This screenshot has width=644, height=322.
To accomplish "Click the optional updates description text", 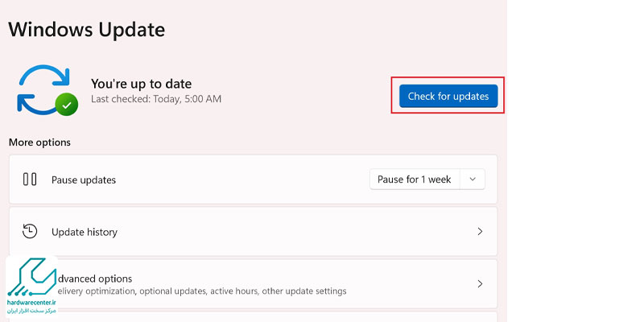I will [x=202, y=291].
